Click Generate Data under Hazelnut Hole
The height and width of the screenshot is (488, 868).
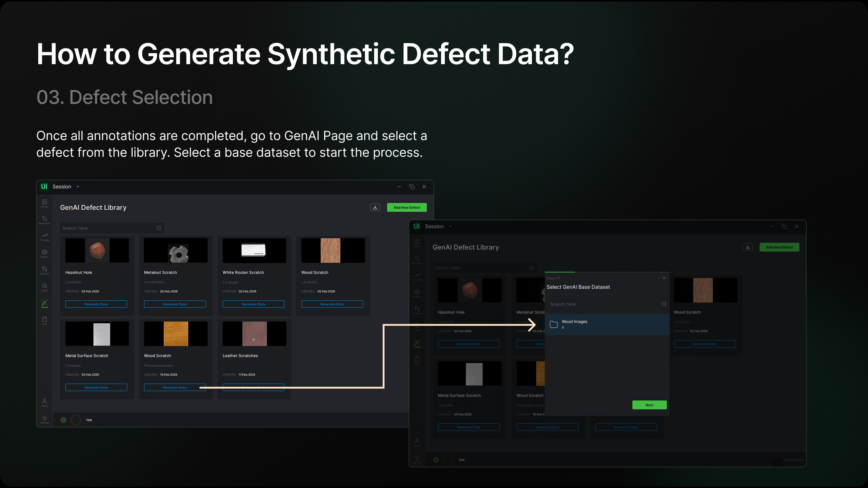(x=96, y=304)
